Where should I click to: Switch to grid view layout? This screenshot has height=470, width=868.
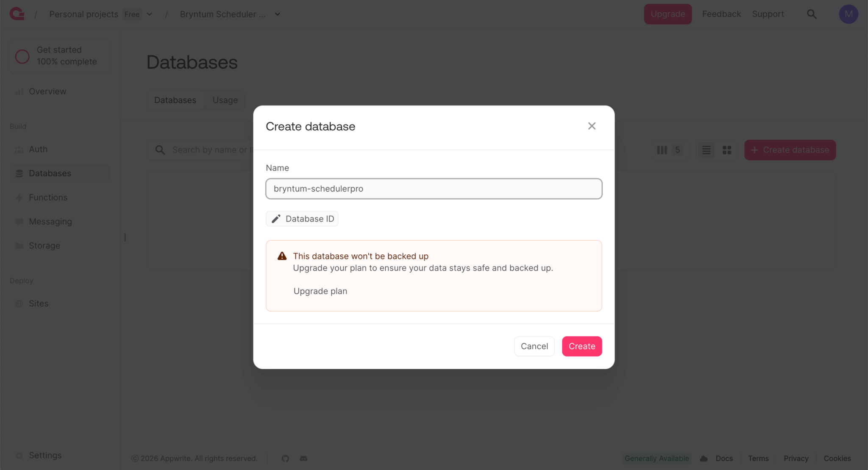727,150
